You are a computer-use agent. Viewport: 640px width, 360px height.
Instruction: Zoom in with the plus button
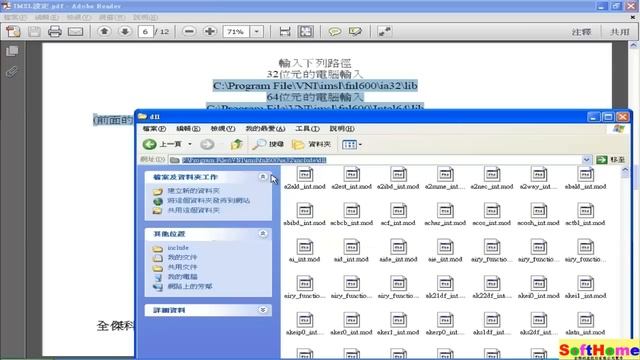(x=210, y=31)
